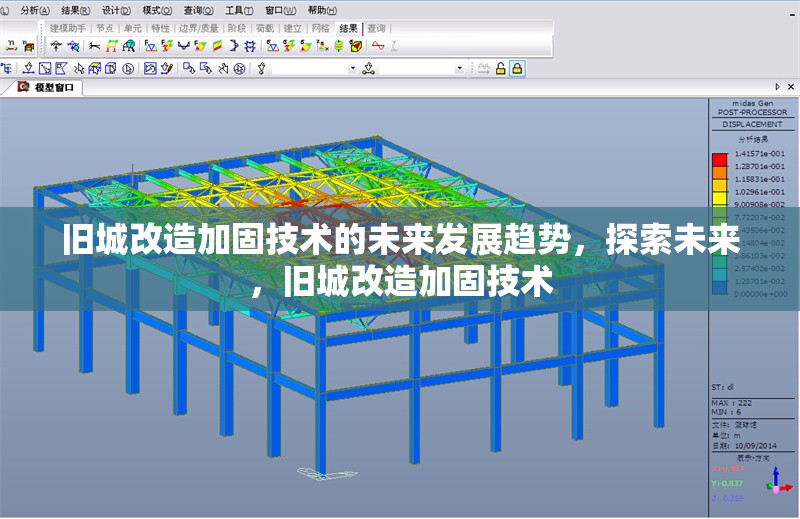The height and width of the screenshot is (519, 800).
Task: Expand the second combo box dropdown arrow
Action: point(460,68)
